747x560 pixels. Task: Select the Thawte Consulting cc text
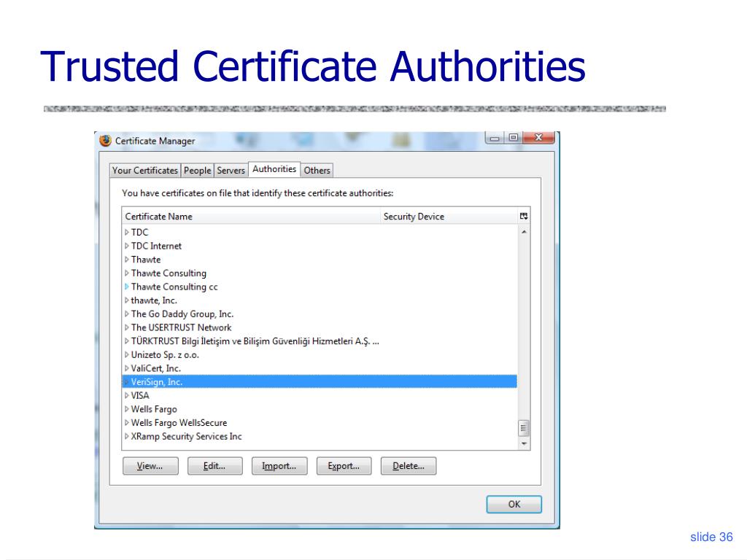174,287
